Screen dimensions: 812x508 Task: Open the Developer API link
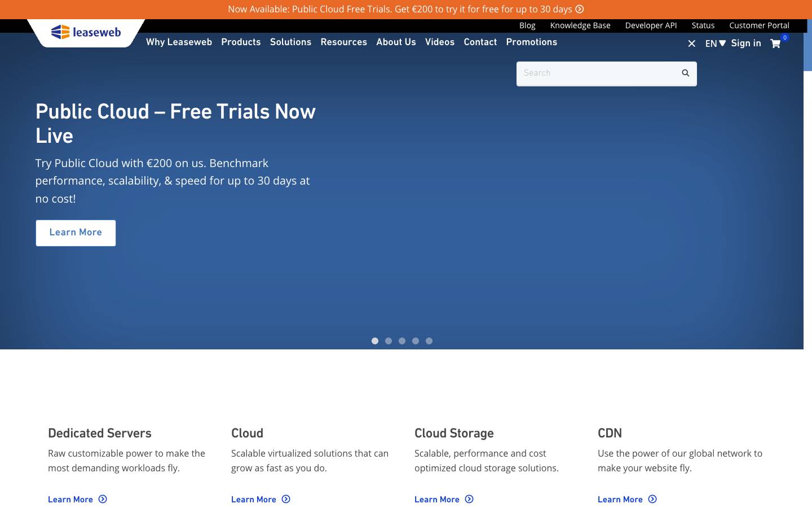651,25
